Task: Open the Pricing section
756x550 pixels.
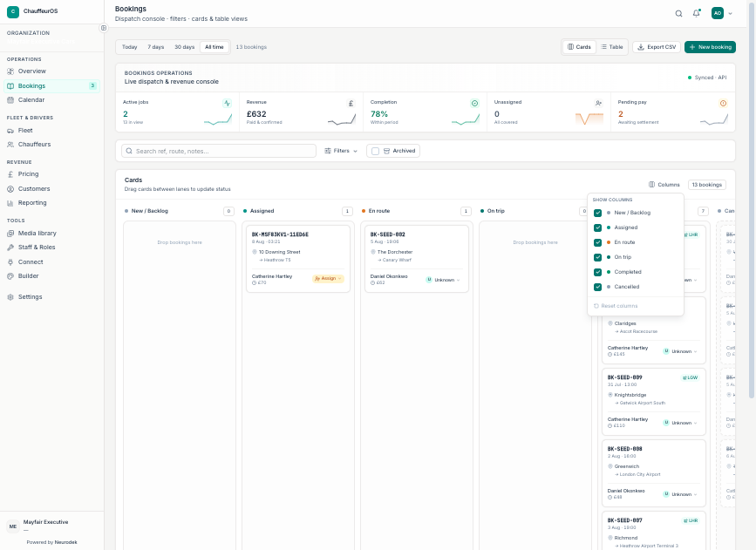Action: (x=51, y=174)
